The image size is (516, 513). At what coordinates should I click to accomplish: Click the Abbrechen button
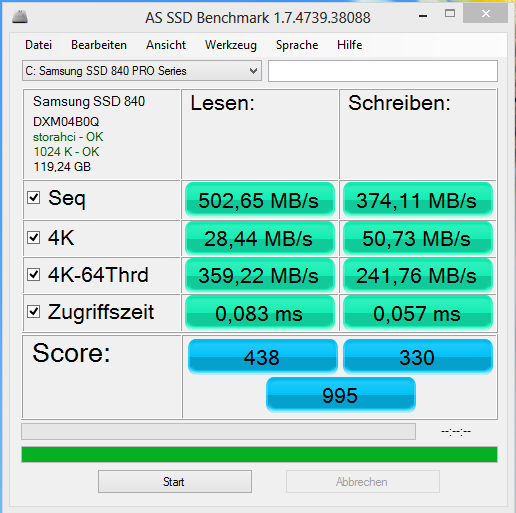[x=363, y=482]
